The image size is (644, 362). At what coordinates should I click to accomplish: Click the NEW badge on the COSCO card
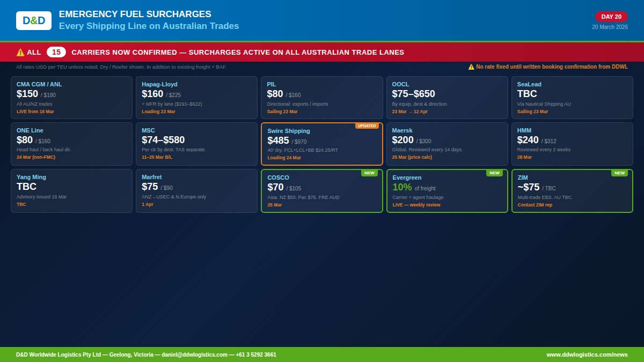click(x=369, y=173)
